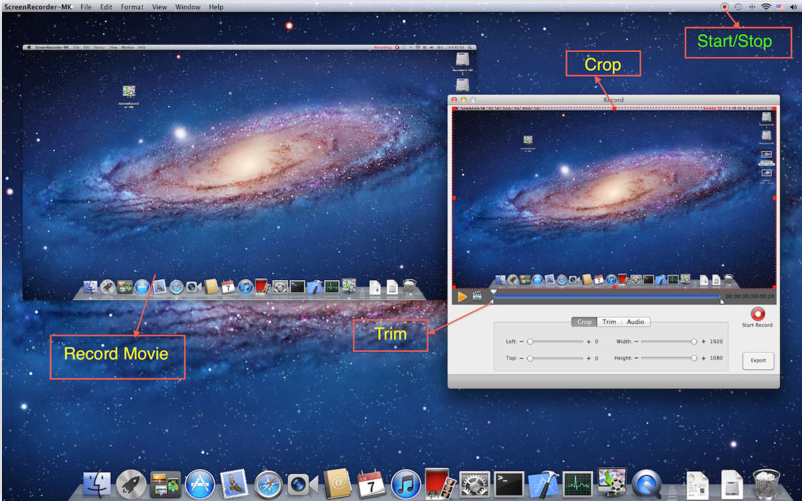Click the Height slider track
The image size is (802, 501).
pos(669,358)
